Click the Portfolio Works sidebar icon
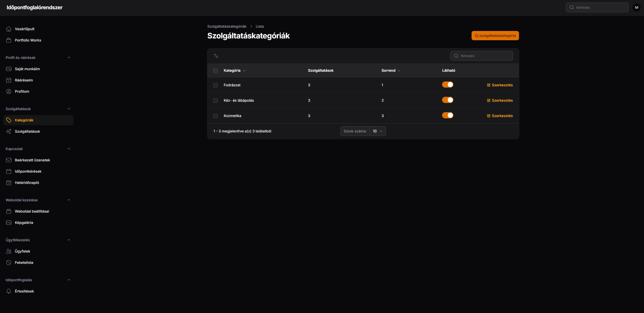 point(9,40)
